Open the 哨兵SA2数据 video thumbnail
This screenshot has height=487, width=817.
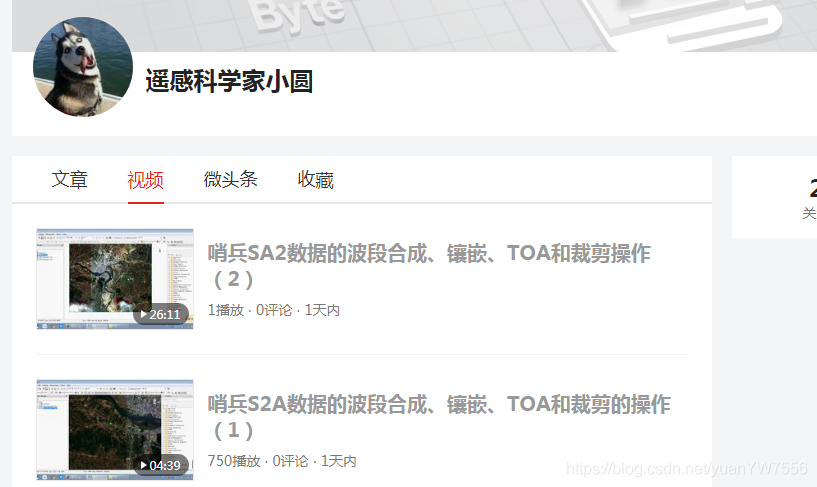click(x=115, y=279)
